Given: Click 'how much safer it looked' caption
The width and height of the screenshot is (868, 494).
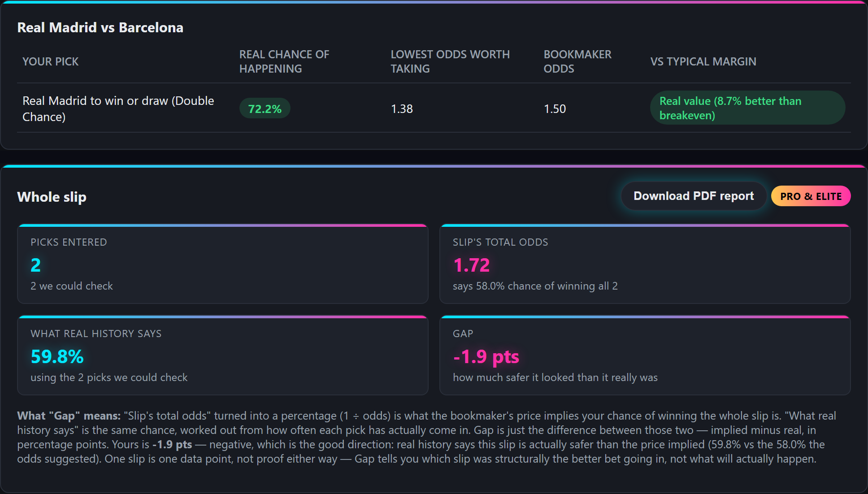Looking at the screenshot, I should tap(555, 377).
